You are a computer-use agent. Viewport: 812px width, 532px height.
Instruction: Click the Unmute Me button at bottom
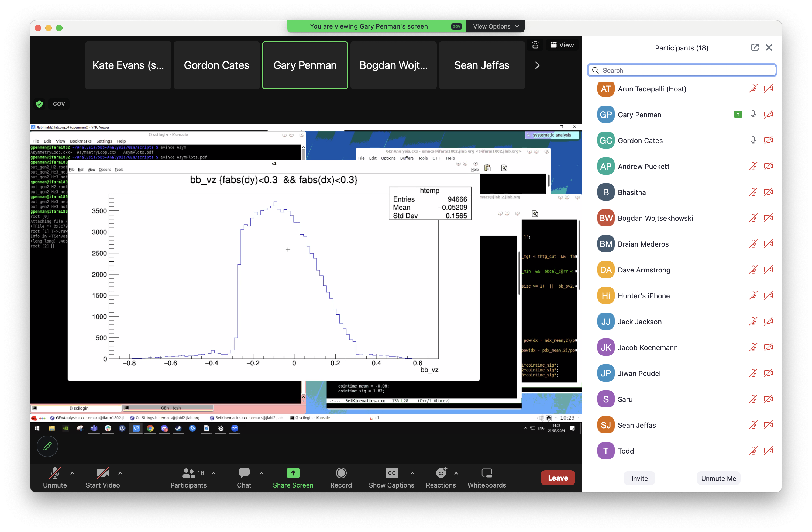719,478
